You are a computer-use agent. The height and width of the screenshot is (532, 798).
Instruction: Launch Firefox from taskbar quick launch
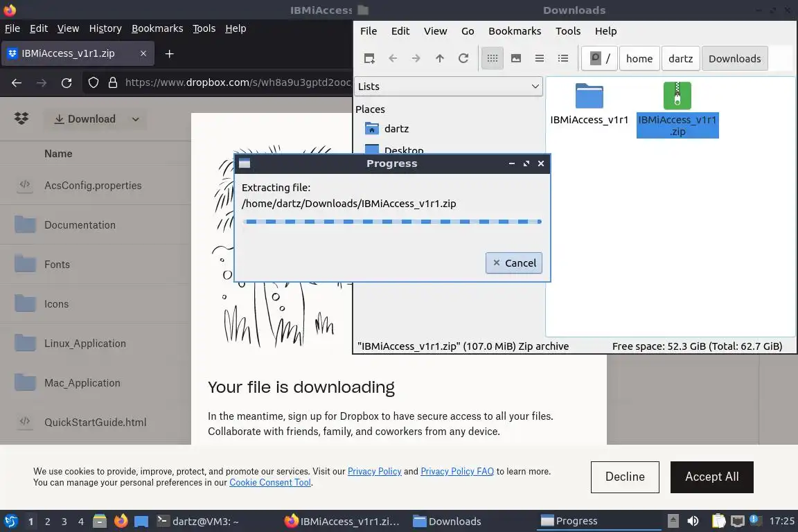pos(121,522)
